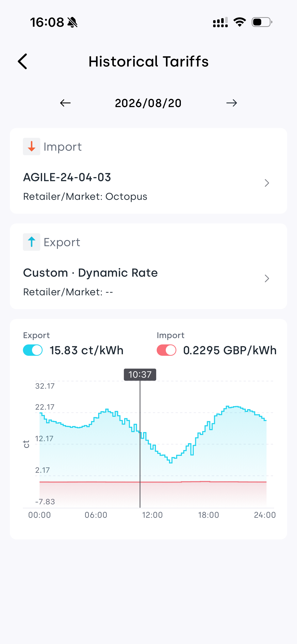
Task: Tap the 10:37 chart time marker
Action: (140, 375)
